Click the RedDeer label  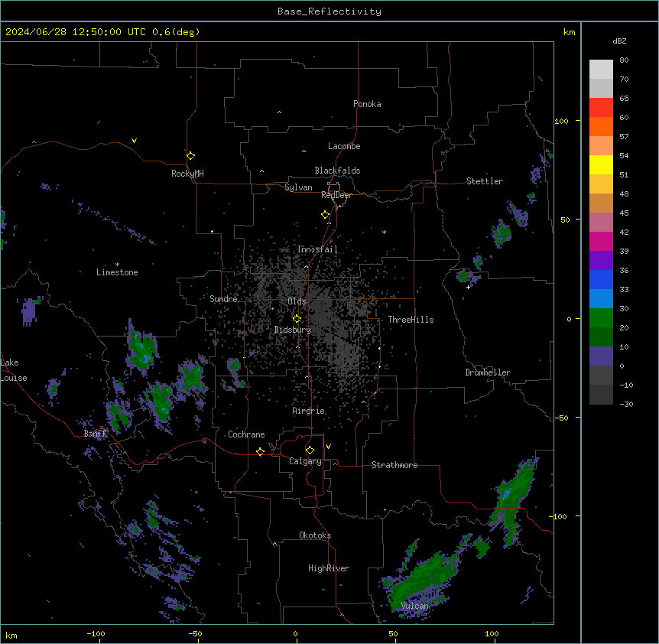[x=336, y=195]
